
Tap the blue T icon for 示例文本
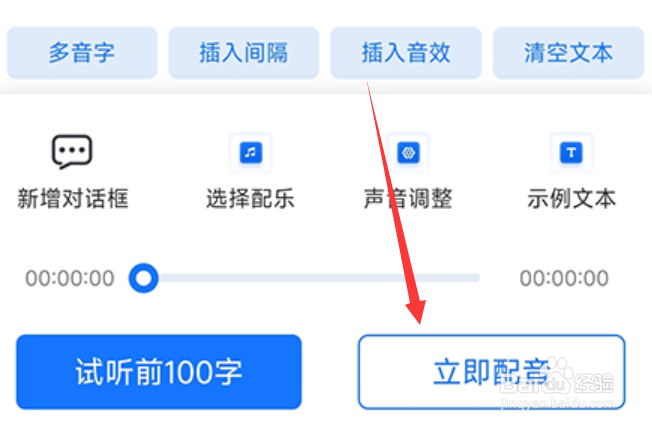pos(571,153)
